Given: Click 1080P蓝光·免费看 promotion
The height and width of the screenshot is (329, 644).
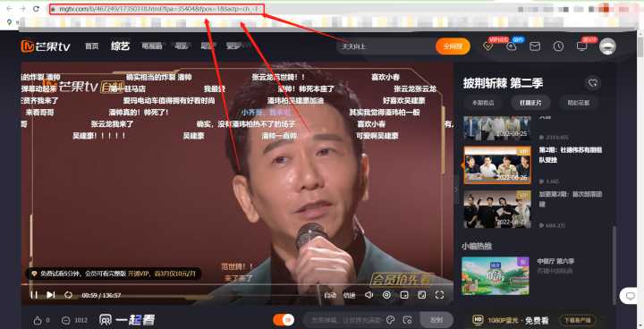Looking at the screenshot, I should click(511, 320).
